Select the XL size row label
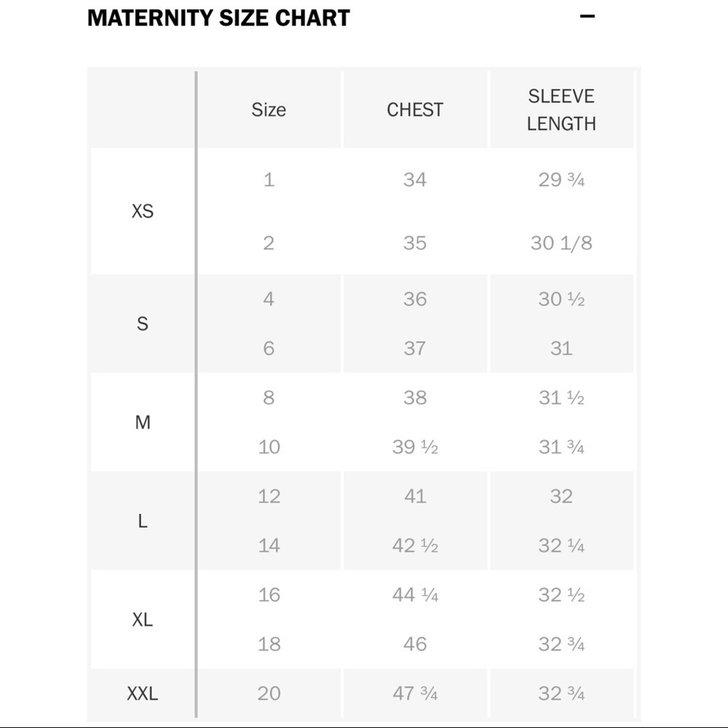The image size is (728, 728). click(143, 620)
